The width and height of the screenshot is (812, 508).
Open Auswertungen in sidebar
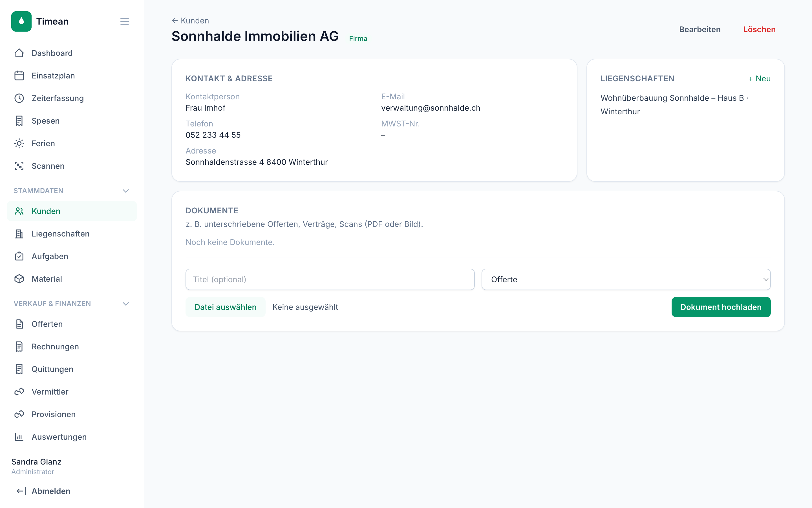click(x=72, y=437)
